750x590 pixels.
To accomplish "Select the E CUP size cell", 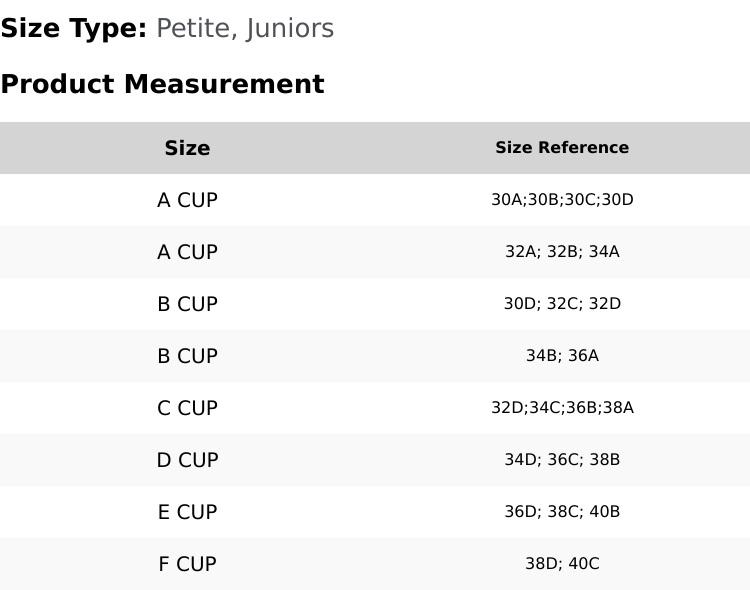I will coord(187,512).
